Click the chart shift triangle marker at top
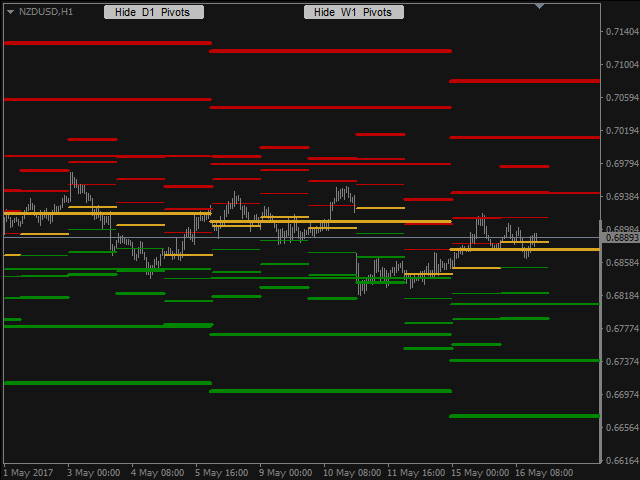 540,6
